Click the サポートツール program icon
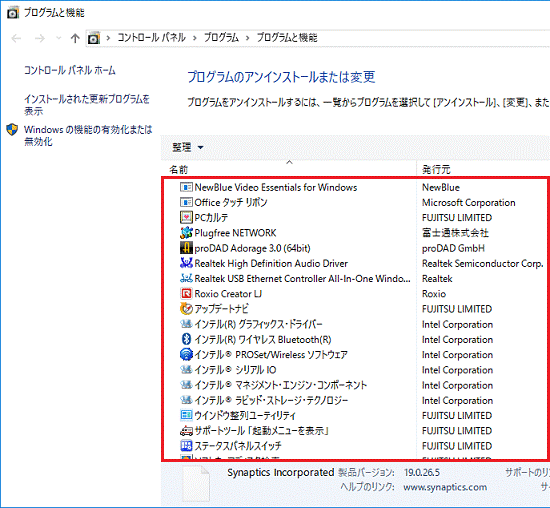Screen dimensions: 550x508 (186, 430)
